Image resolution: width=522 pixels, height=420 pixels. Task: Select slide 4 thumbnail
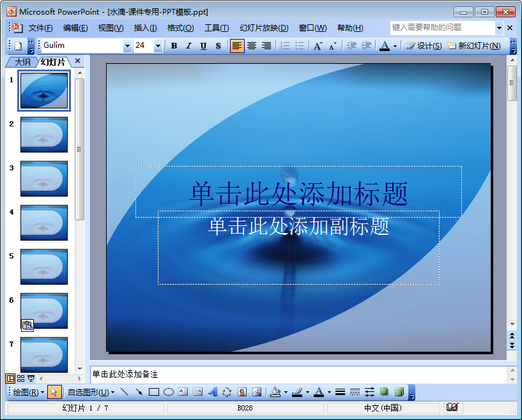[44, 223]
